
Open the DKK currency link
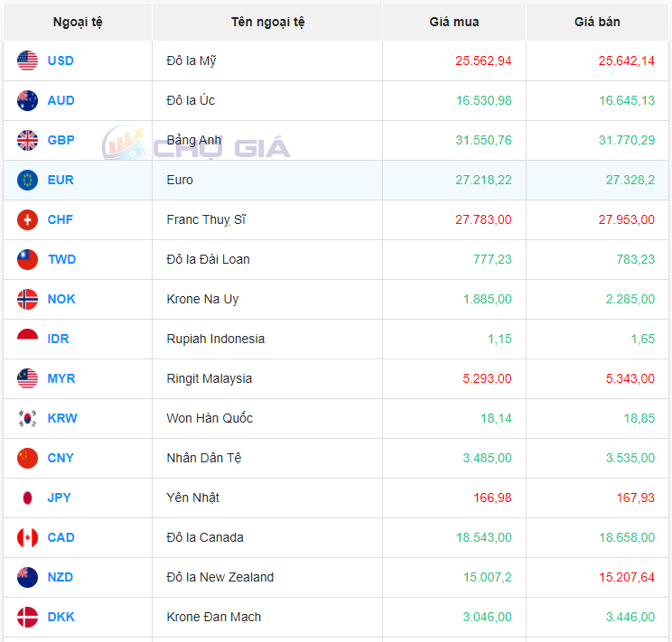pyautogui.click(x=61, y=617)
